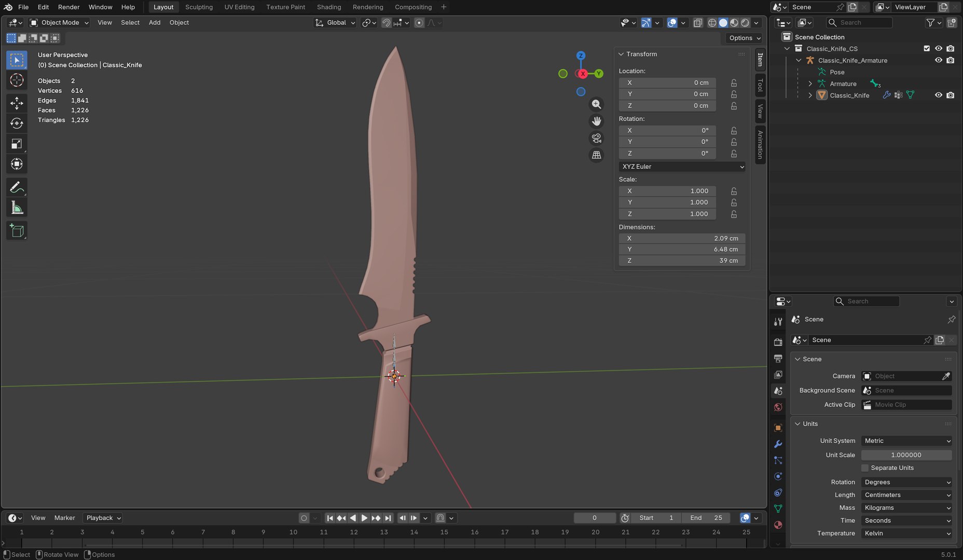Enable Separate Units checkbox

point(865,468)
